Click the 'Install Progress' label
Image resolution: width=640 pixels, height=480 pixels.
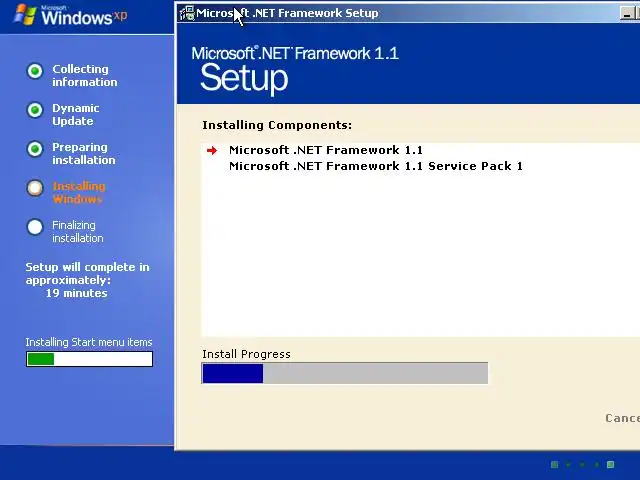246,354
